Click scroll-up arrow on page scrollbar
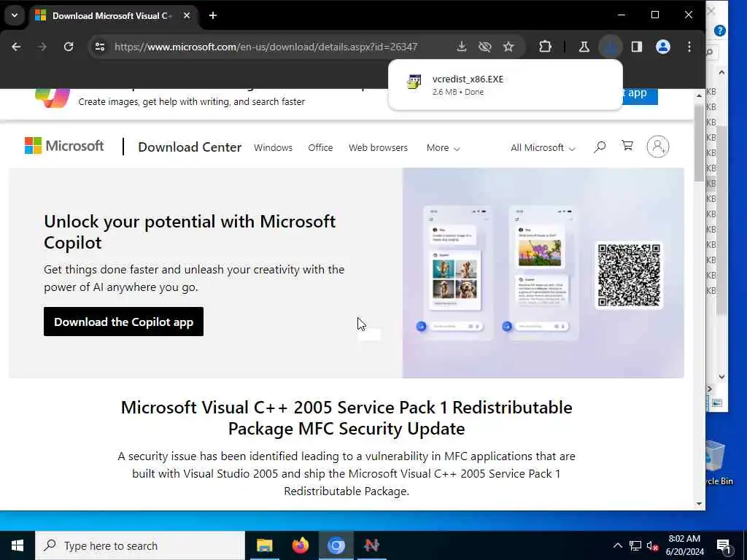Viewport: 747px width, 560px height. (698, 96)
